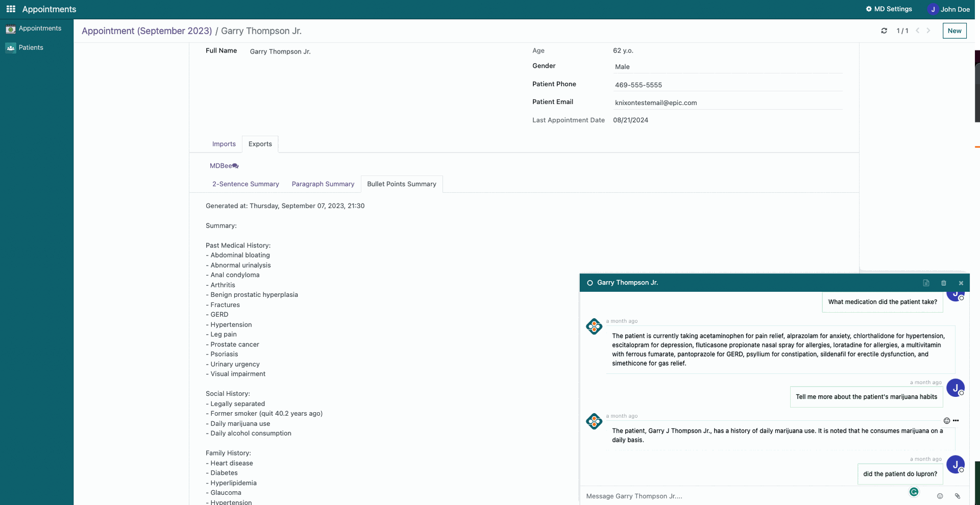This screenshot has height=505, width=980.
Task: Open MD Settings in top bar
Action: click(x=889, y=9)
